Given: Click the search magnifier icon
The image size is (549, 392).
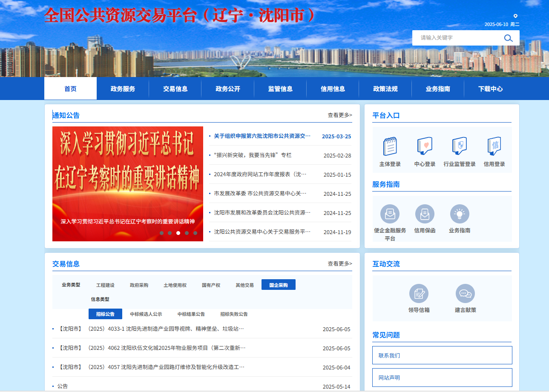Looking at the screenshot, I should coord(508,38).
